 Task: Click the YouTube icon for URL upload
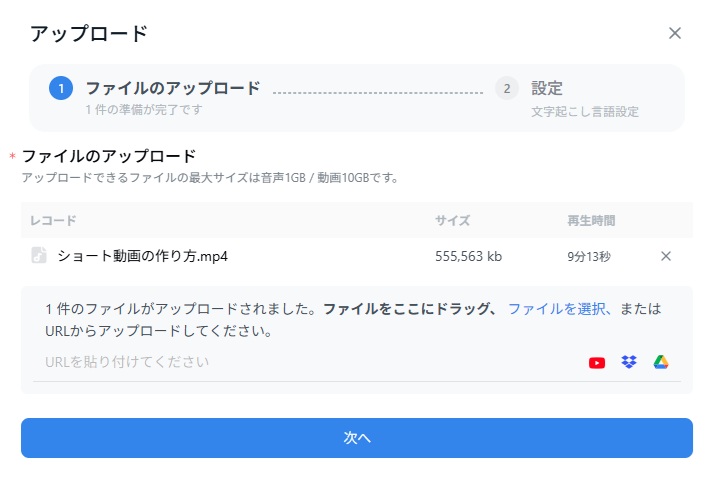point(597,362)
